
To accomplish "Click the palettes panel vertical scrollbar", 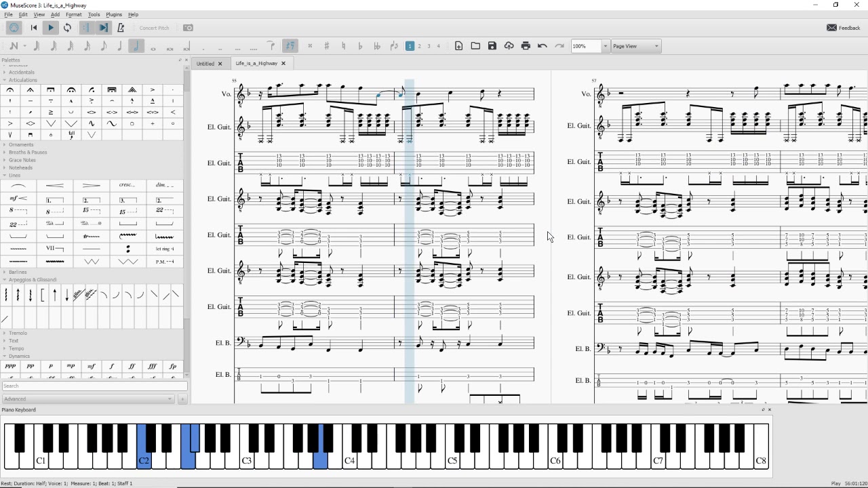I will (x=186, y=220).
